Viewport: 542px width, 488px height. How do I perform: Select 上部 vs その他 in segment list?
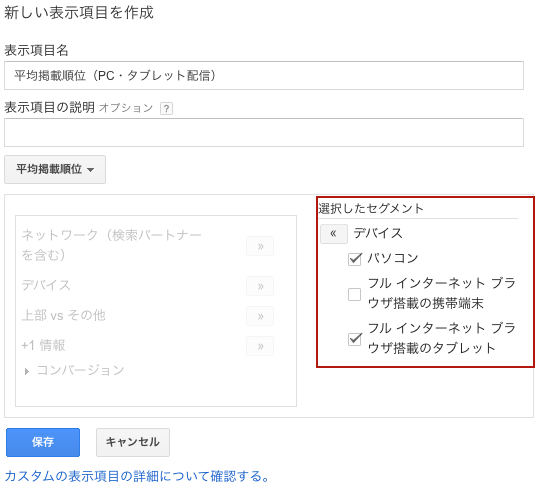pos(64,316)
